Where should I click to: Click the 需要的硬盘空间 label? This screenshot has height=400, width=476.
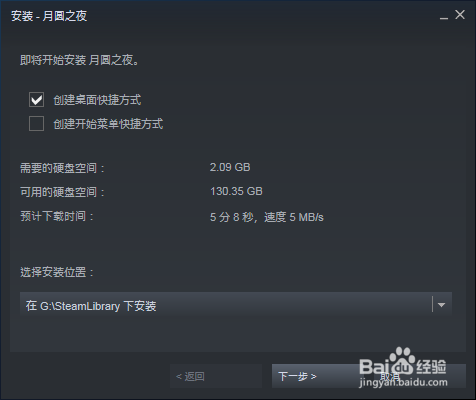62,168
